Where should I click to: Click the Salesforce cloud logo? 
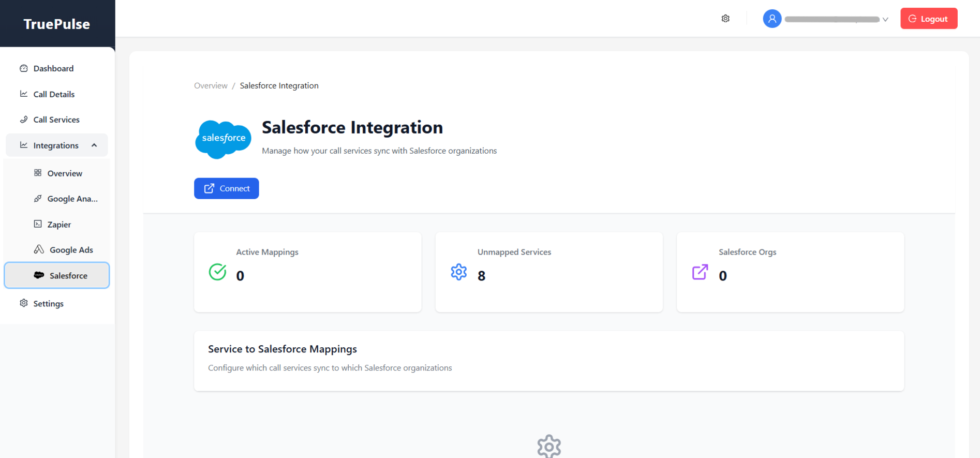pos(223,139)
